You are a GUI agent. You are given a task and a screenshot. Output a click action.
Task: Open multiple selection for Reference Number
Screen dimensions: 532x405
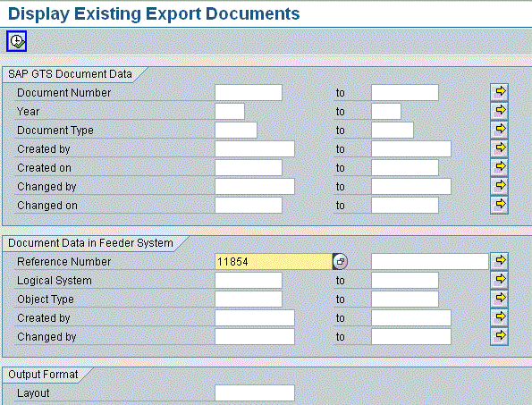pyautogui.click(x=499, y=261)
